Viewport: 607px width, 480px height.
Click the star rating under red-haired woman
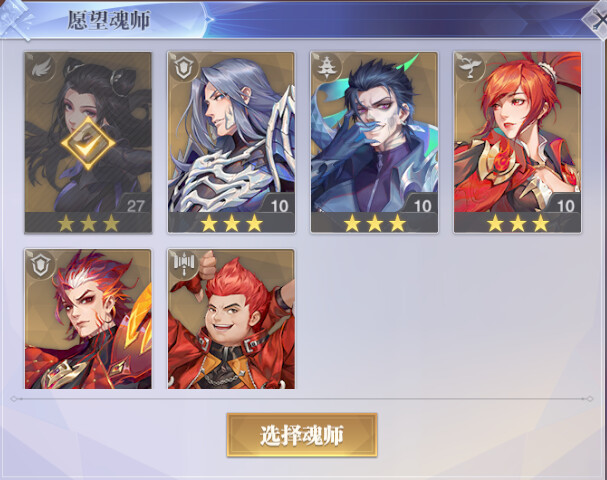518,223
